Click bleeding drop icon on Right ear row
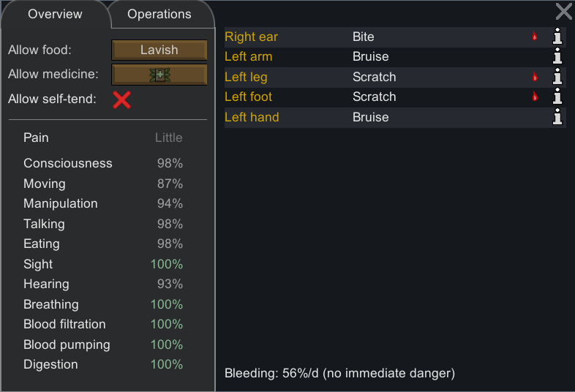 coord(535,37)
